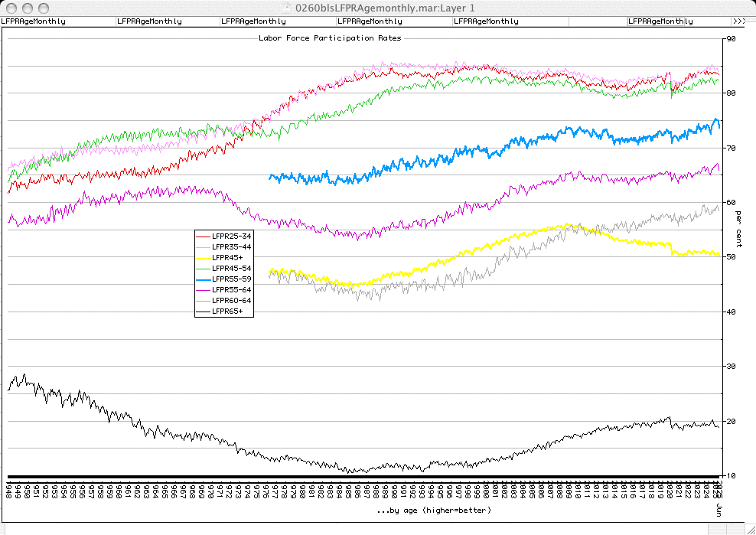Screen dimensions: 756x535
Task: Click the chart title Labor Force Participation Rates
Action: click(330, 38)
